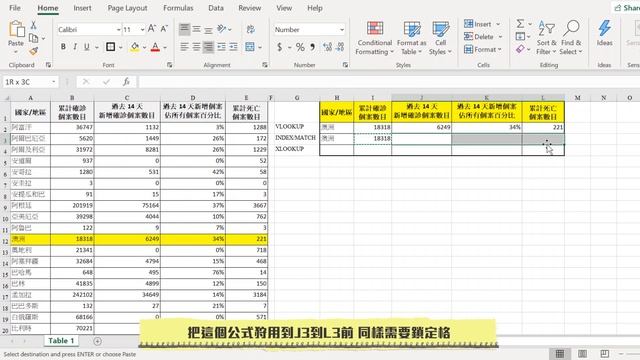Click the text orientation icon

[222, 29]
